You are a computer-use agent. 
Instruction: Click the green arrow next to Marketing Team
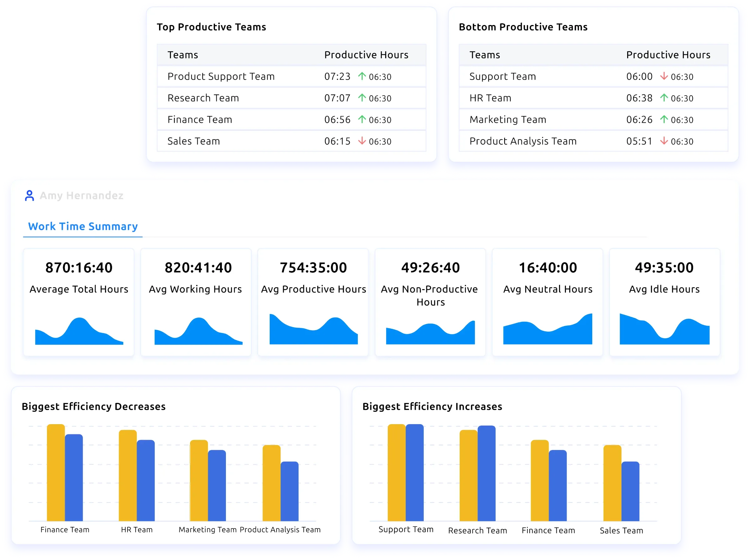663,120
